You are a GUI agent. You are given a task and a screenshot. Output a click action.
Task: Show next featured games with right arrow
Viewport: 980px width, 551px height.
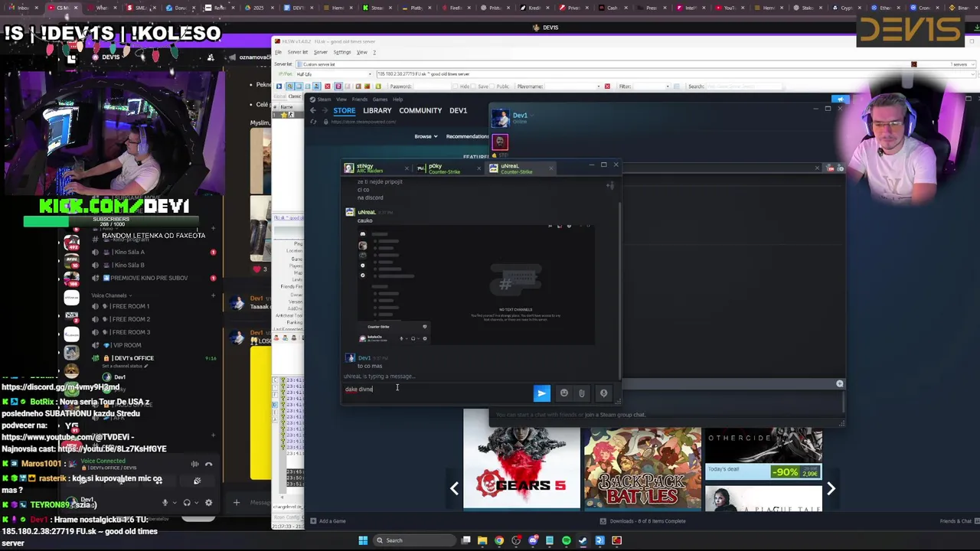point(831,487)
